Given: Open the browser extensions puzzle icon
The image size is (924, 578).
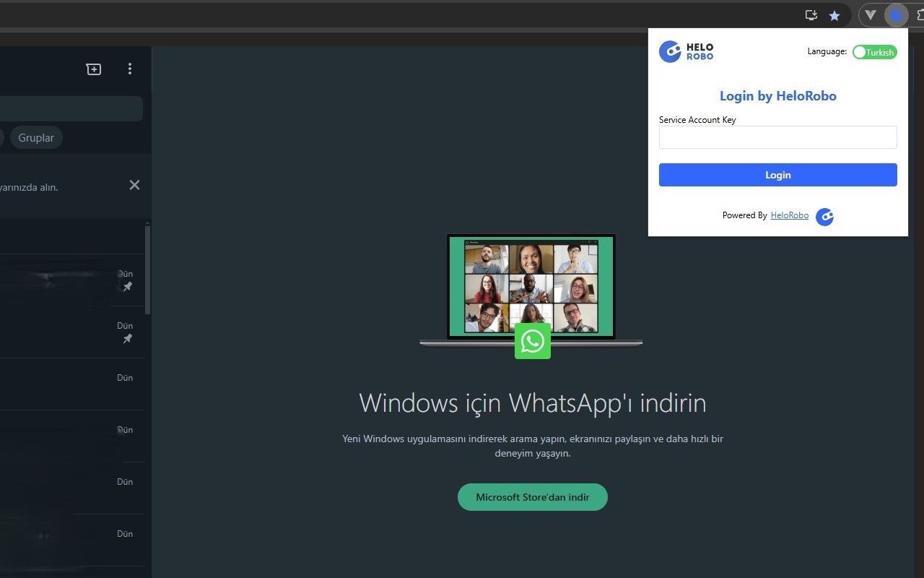Looking at the screenshot, I should coord(920,15).
